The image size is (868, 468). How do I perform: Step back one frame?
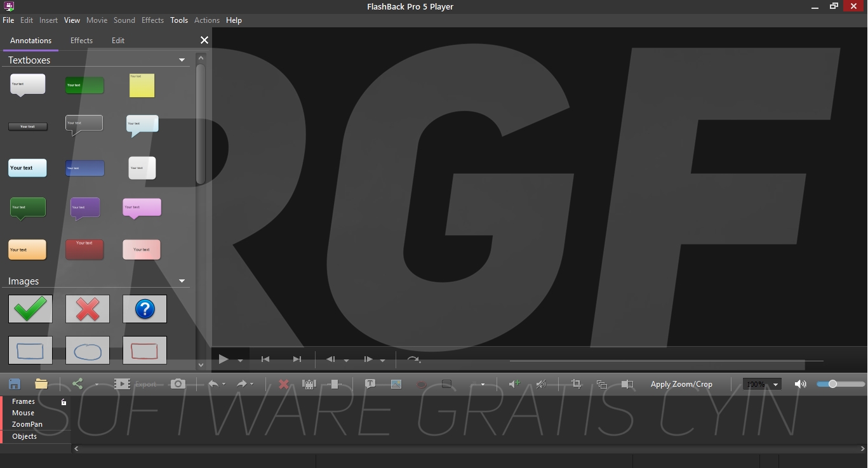[x=331, y=359]
